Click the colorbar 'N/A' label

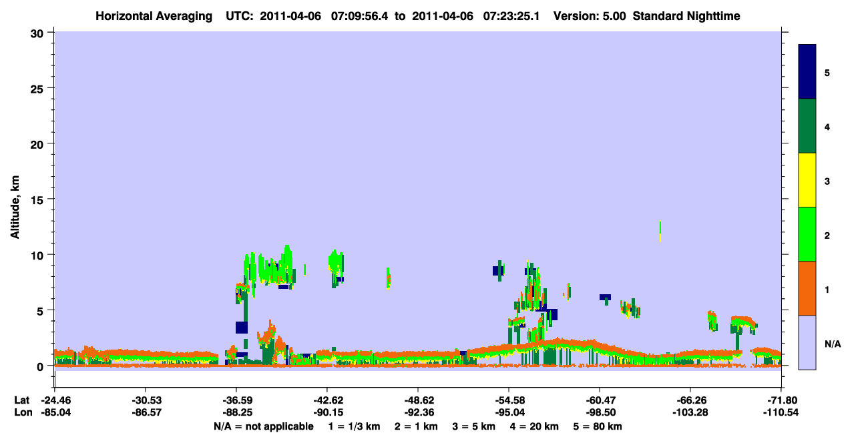(832, 344)
